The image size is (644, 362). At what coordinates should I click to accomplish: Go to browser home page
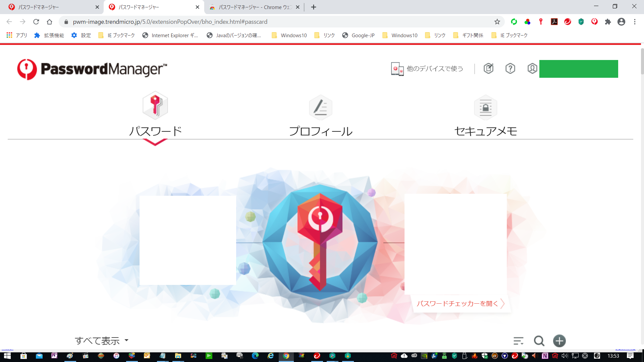click(49, 22)
